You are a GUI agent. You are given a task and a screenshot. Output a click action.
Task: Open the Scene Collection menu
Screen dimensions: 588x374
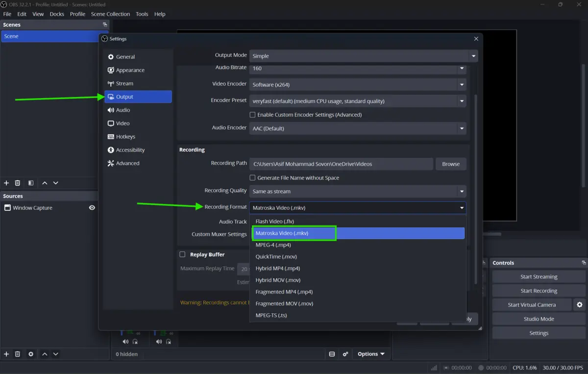(110, 14)
